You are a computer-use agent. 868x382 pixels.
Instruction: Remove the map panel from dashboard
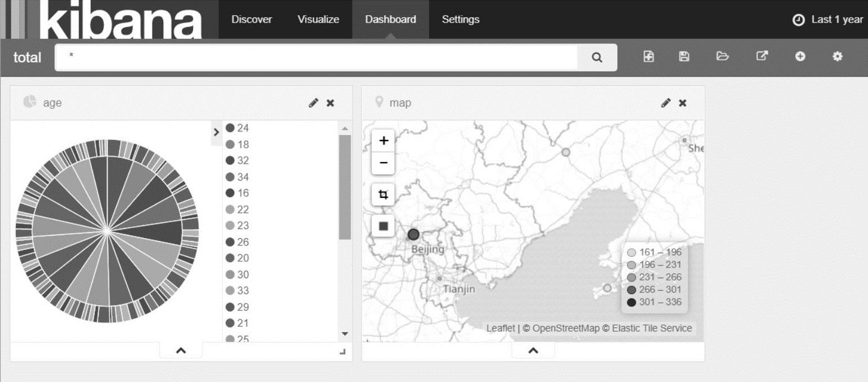tap(683, 103)
